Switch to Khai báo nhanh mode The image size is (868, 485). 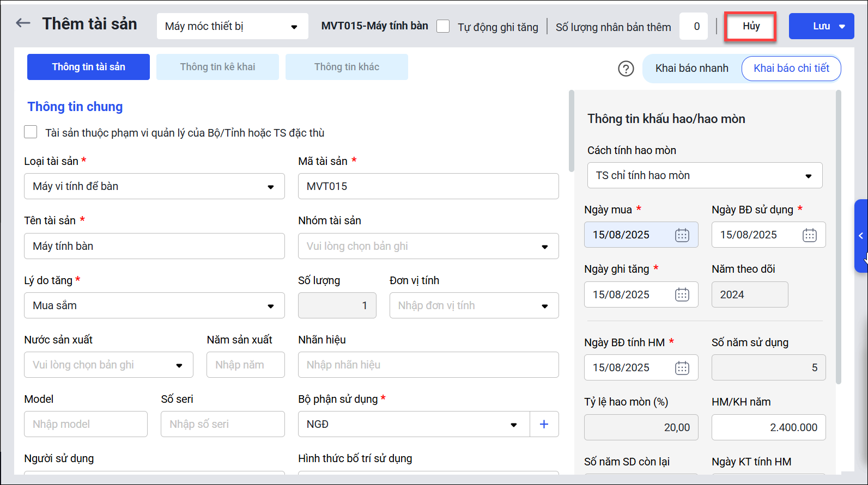(x=691, y=69)
